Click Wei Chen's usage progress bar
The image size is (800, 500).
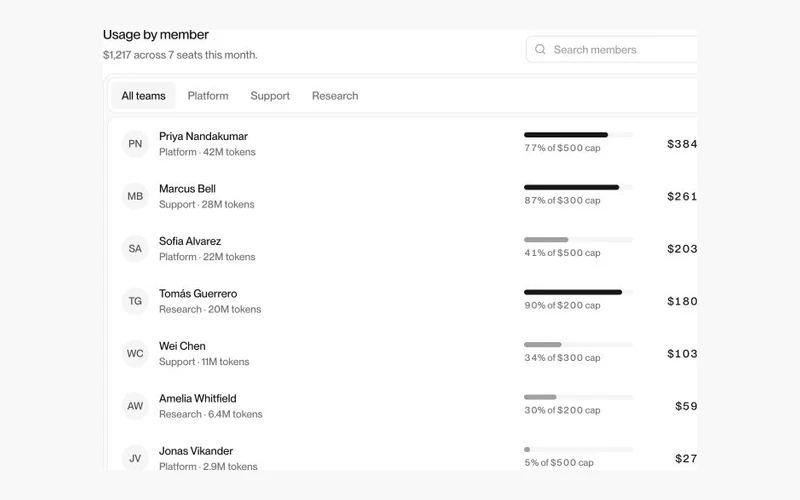tap(578, 345)
